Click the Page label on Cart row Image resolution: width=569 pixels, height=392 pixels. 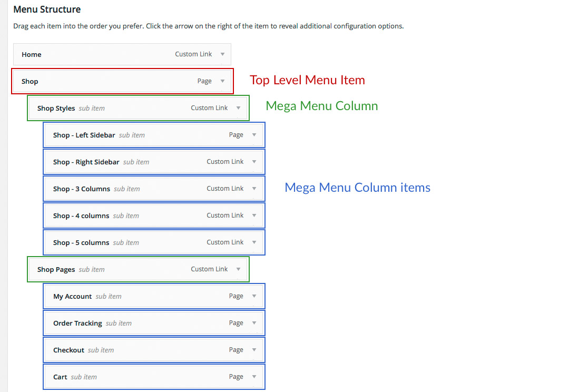click(236, 376)
